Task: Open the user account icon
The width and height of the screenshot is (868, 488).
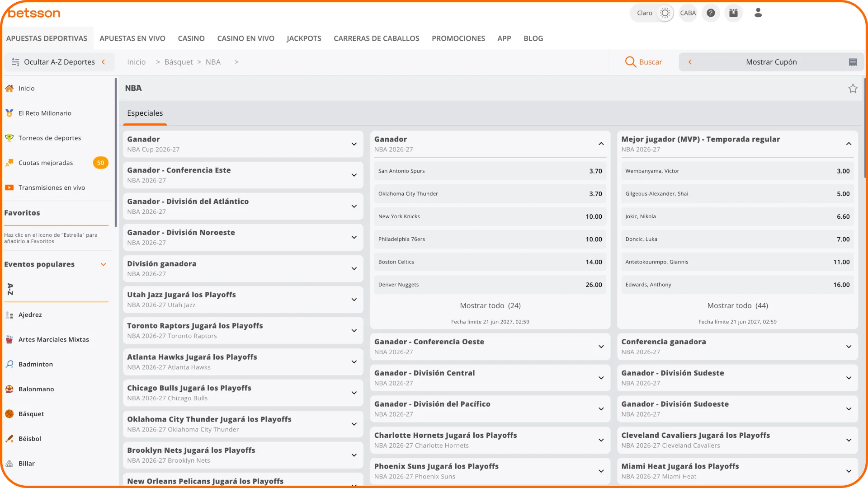Action: (x=758, y=13)
